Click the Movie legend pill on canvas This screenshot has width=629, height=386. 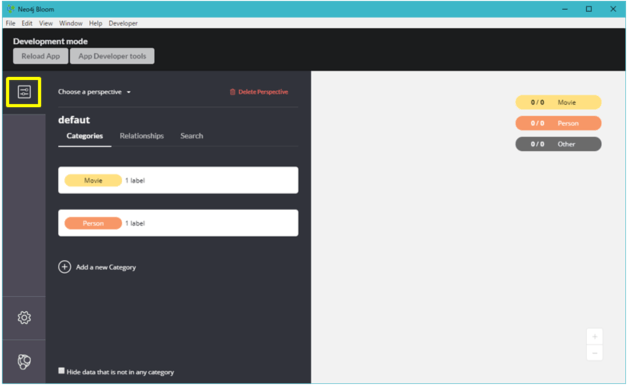pyautogui.click(x=558, y=102)
